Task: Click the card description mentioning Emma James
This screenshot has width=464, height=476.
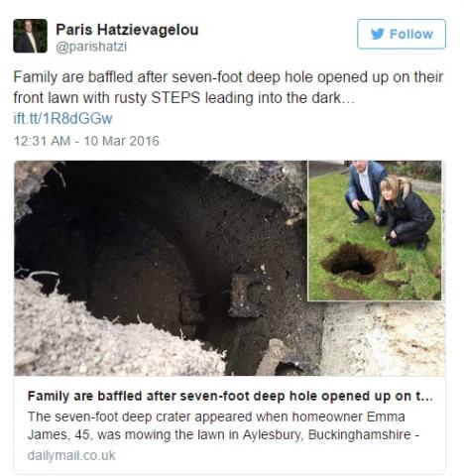Action: click(x=223, y=425)
